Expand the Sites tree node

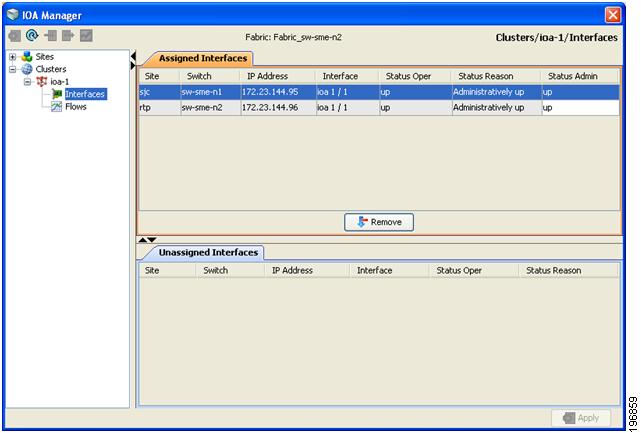tap(13, 57)
